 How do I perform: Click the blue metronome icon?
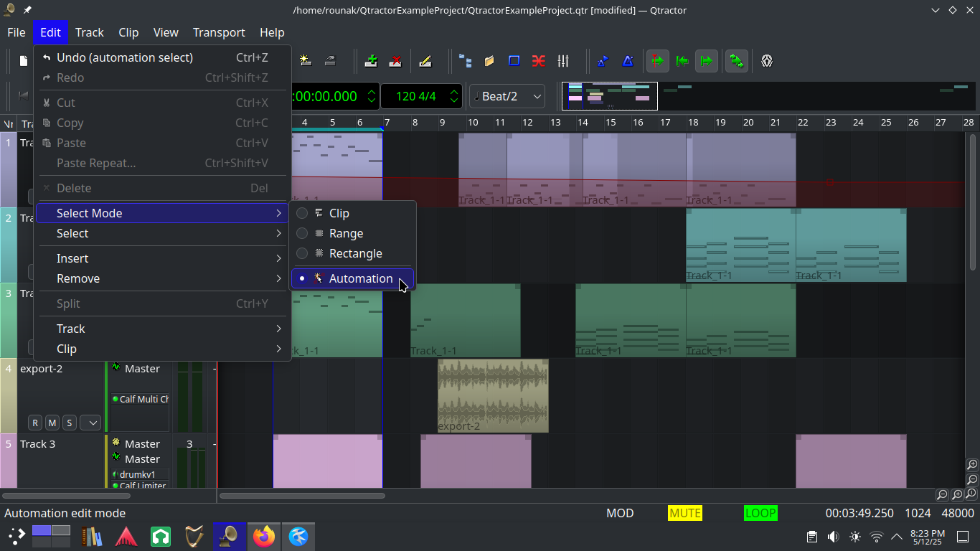click(628, 61)
